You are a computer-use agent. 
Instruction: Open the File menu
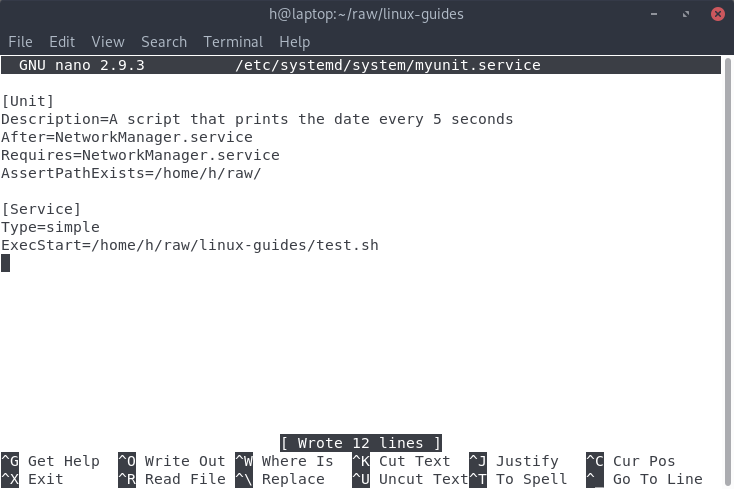point(21,42)
